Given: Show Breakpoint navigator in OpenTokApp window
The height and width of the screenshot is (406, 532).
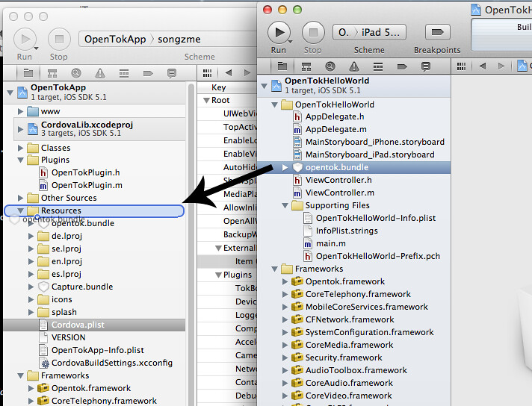Looking at the screenshot, I should tap(148, 73).
